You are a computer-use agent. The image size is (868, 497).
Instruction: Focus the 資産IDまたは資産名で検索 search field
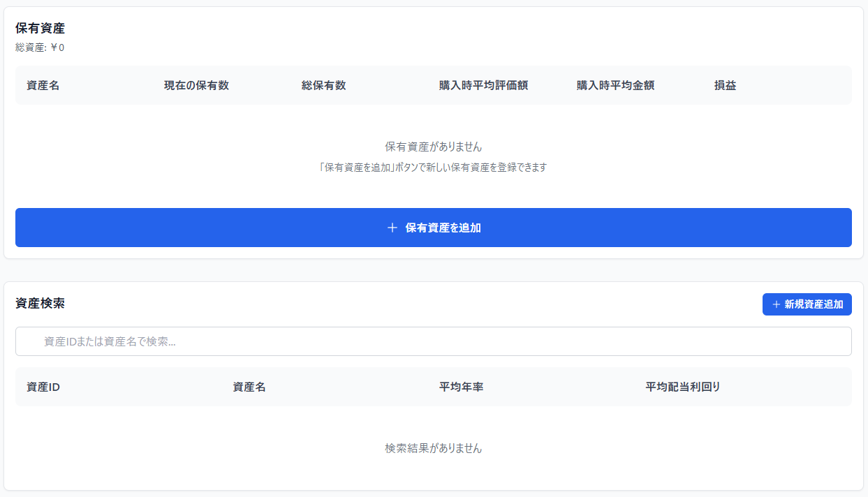[434, 341]
